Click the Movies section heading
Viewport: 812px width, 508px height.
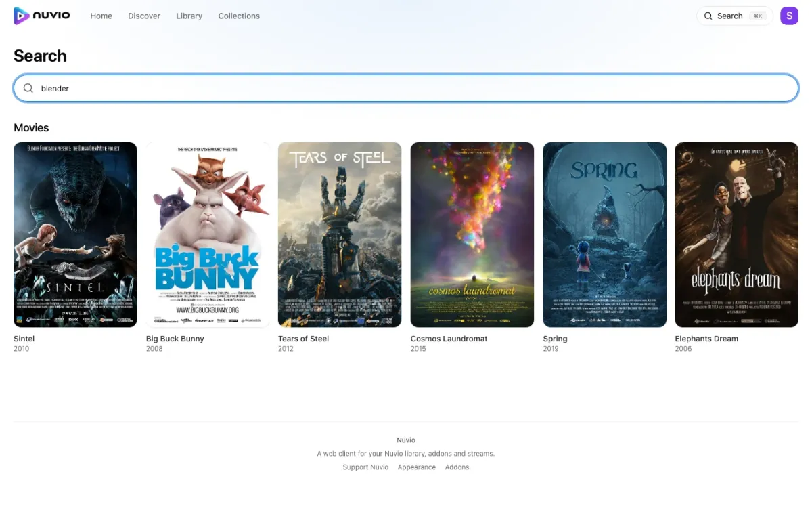pyautogui.click(x=31, y=127)
